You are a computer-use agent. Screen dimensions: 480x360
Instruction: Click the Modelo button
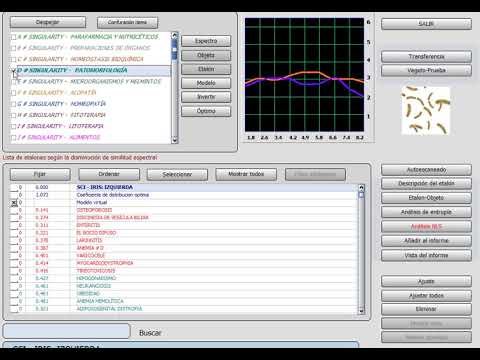pos(206,83)
